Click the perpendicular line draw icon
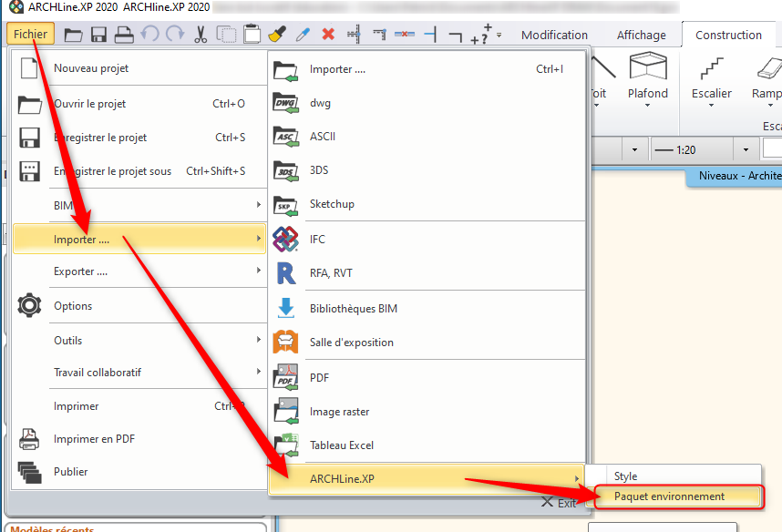Image resolution: width=782 pixels, height=532 pixels. click(430, 35)
